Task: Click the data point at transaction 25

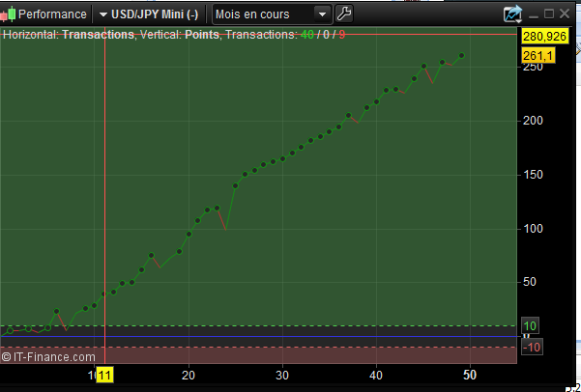Action: click(235, 185)
